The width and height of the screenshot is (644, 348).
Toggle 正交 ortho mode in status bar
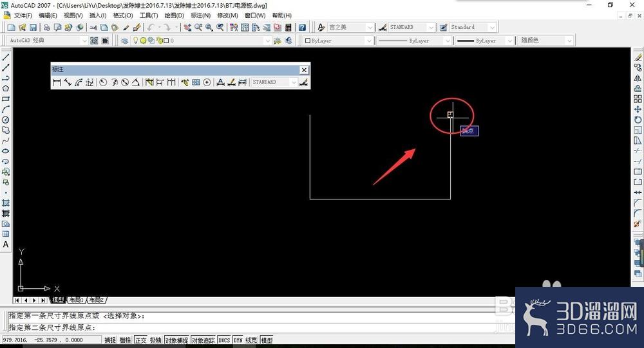coord(140,340)
